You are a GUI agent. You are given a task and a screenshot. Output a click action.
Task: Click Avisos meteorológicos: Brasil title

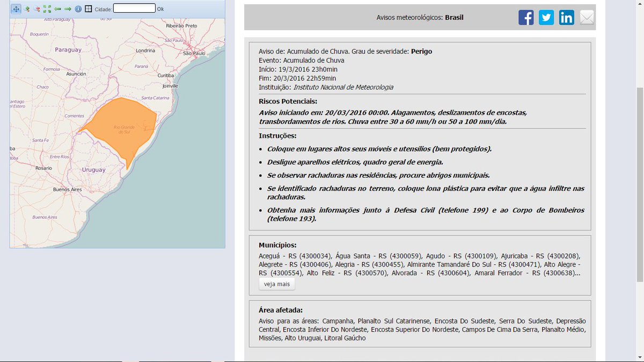[420, 17]
